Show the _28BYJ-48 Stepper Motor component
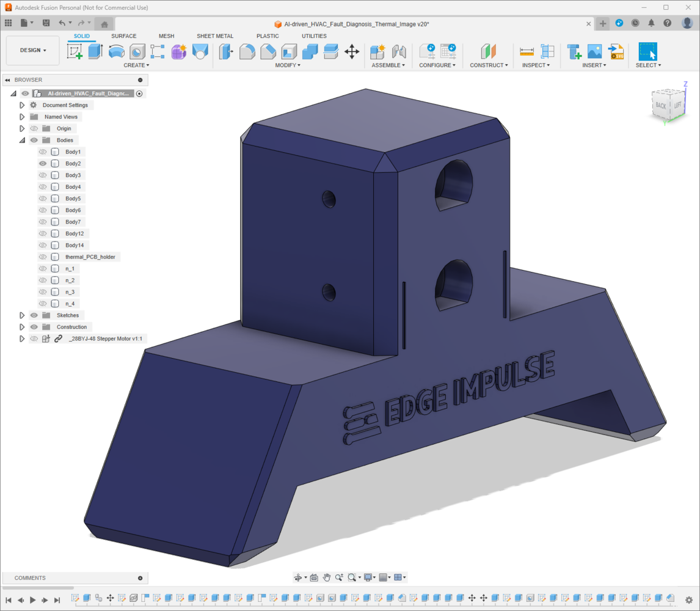This screenshot has width=700, height=611. [x=34, y=338]
